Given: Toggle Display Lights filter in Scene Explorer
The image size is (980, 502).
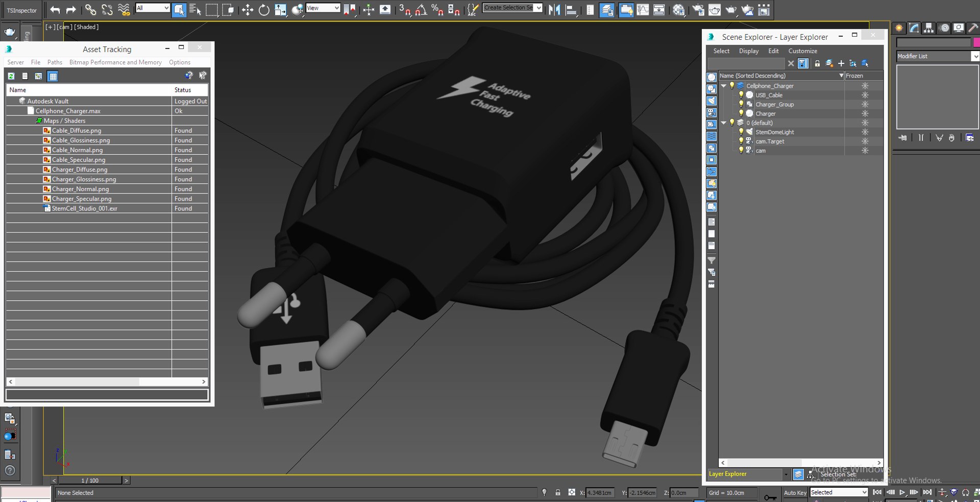Looking at the screenshot, I should (x=712, y=101).
